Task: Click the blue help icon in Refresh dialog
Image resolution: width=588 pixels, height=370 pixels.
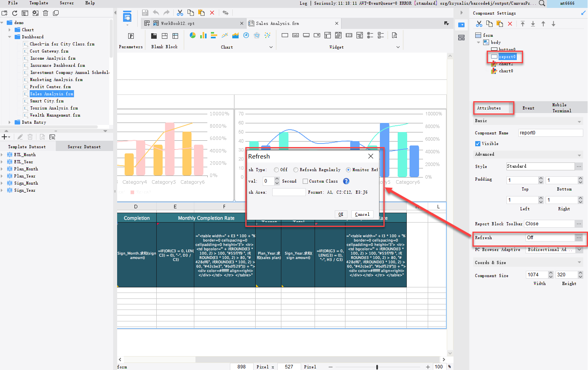Action: (x=346, y=181)
